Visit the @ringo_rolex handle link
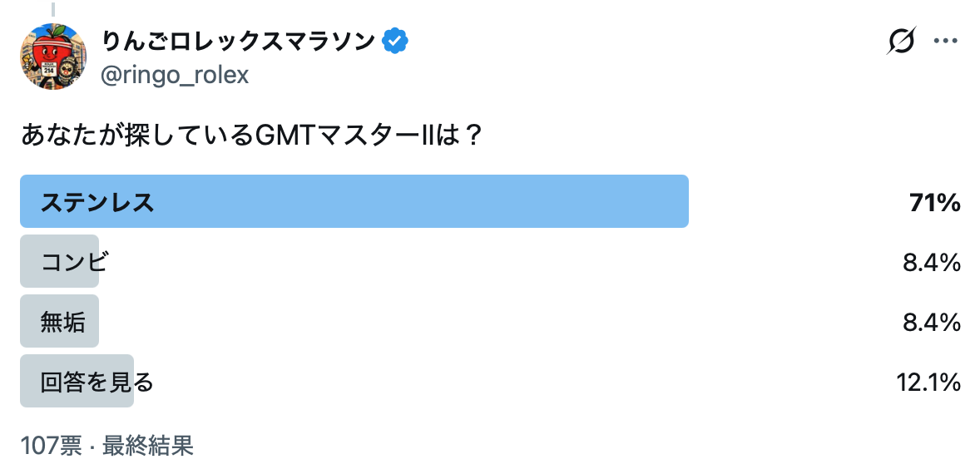The width and height of the screenshot is (980, 469). pos(175,75)
